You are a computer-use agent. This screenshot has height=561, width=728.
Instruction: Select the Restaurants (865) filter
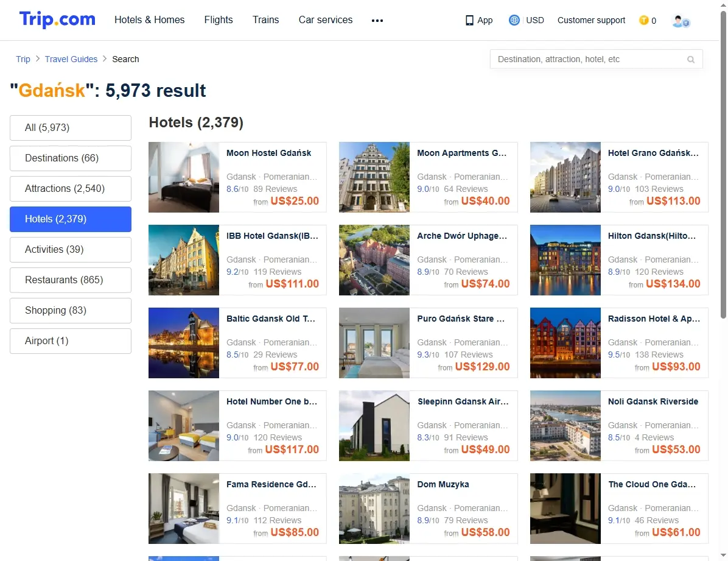pos(71,280)
